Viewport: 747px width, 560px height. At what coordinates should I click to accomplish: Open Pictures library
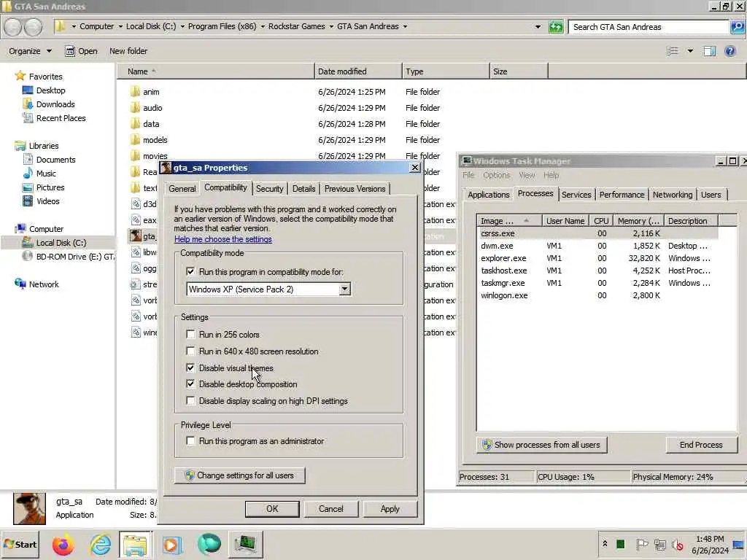50,187
